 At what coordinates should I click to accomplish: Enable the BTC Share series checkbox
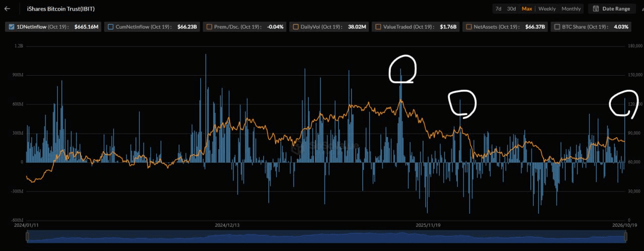pos(557,27)
